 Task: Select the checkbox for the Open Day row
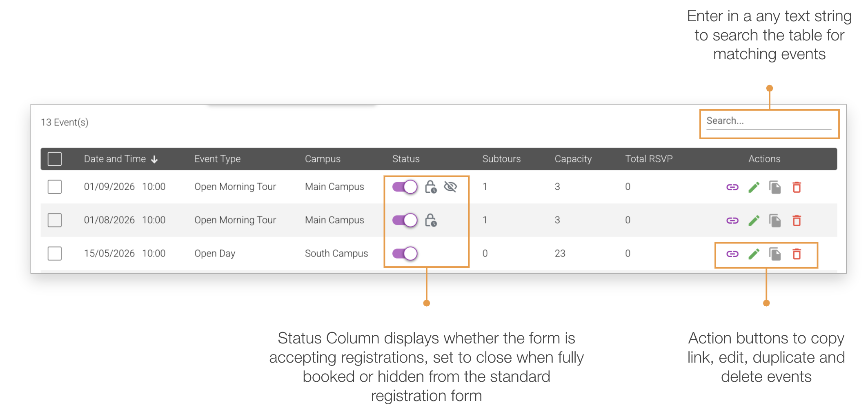(54, 254)
